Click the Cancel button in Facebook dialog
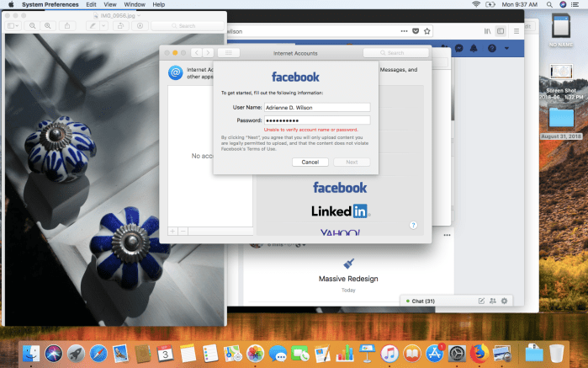 click(310, 162)
